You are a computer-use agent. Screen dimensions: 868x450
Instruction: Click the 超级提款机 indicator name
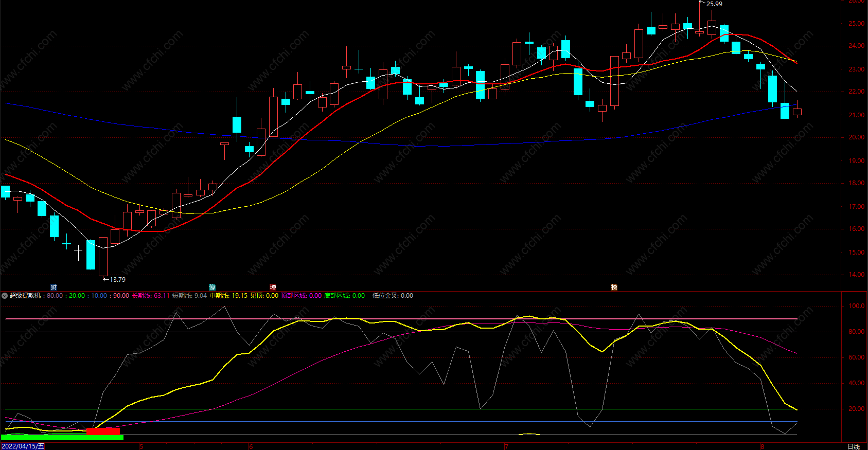pyautogui.click(x=25, y=296)
